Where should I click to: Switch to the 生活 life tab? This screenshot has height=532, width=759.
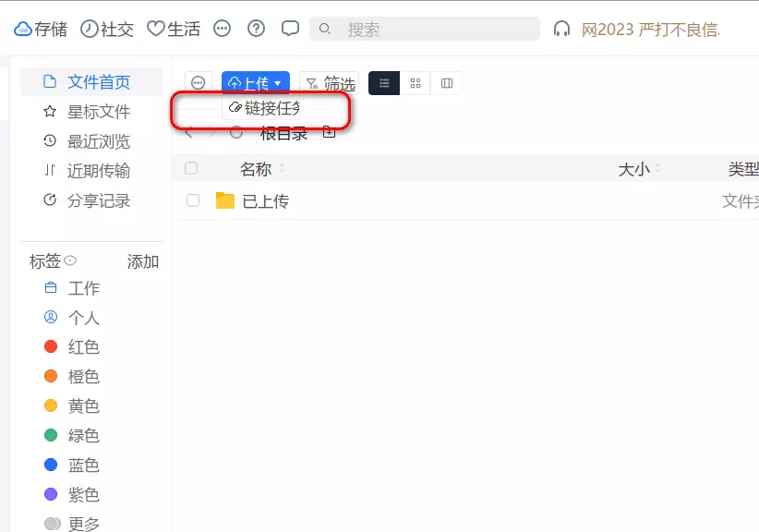coord(174,29)
